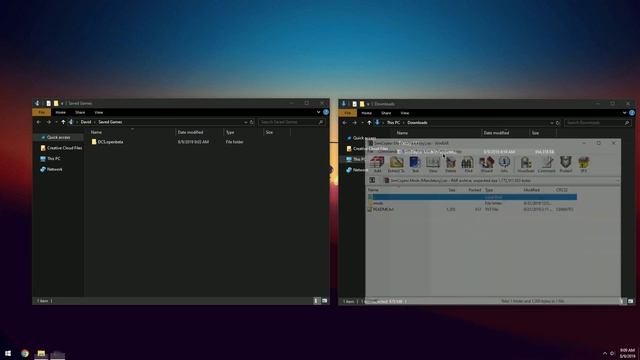Open Share tab in Downloads window
640x360 pixels.
pos(386,113)
